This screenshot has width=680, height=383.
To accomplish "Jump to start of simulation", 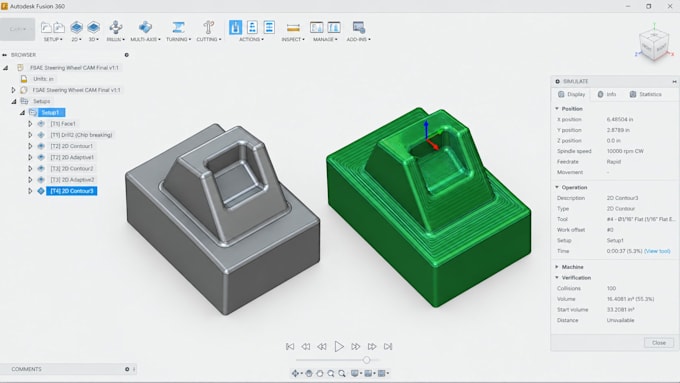I will pyautogui.click(x=290, y=346).
